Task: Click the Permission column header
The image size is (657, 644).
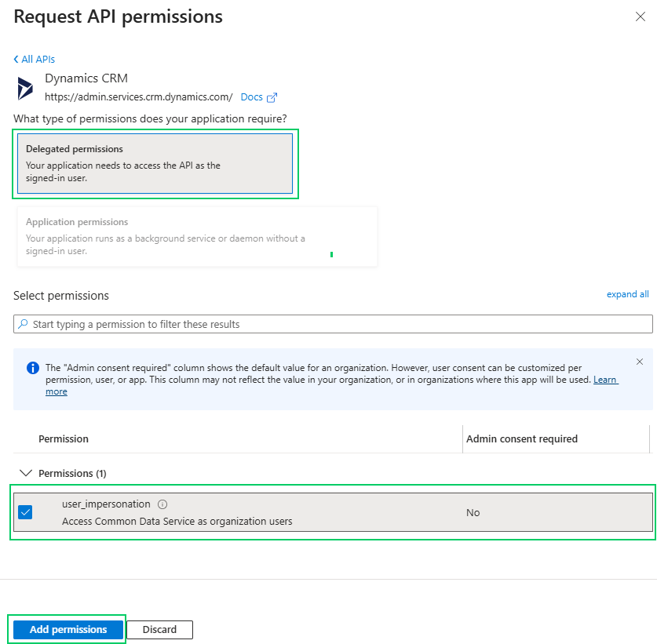Action: [64, 438]
